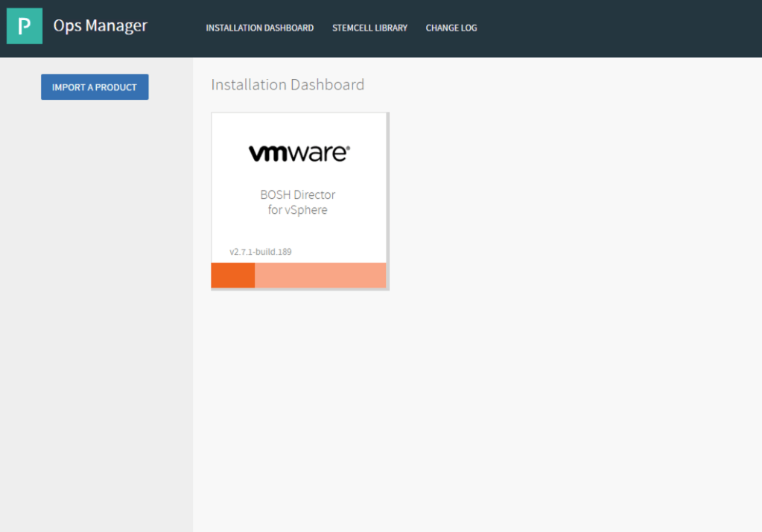This screenshot has width=762, height=532.
Task: Click the white space above the VMware logo
Action: coord(298,125)
